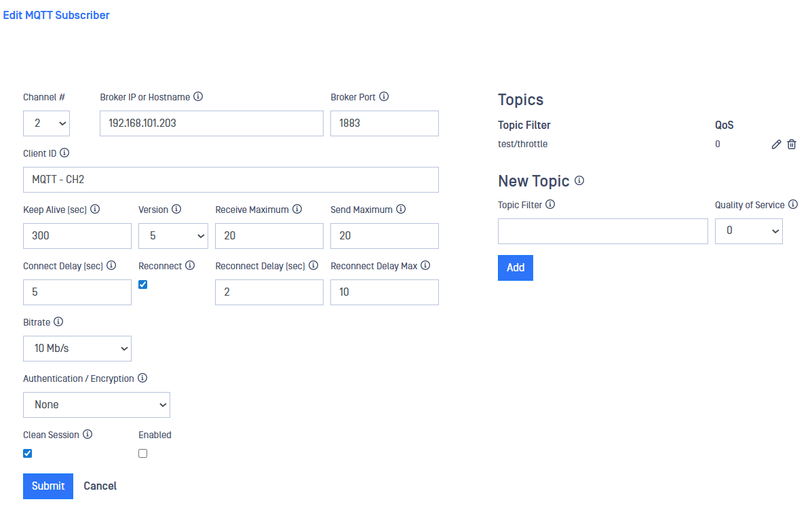The height and width of the screenshot is (508, 812).
Task: Click the Cancel link
Action: [100, 486]
